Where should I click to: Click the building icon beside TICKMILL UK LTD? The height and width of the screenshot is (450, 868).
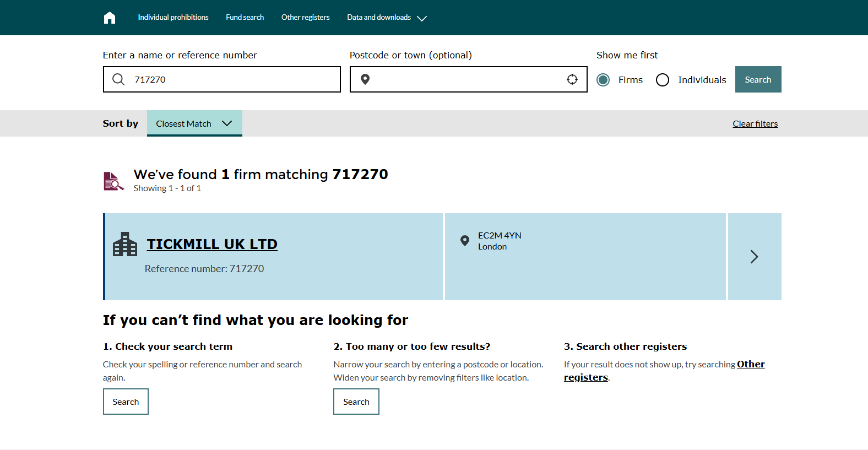click(125, 244)
